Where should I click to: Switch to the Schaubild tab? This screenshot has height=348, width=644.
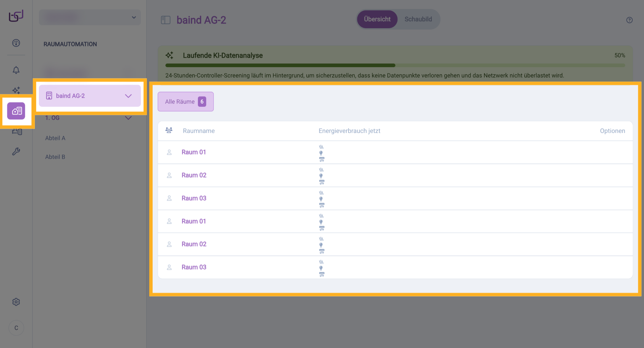click(418, 19)
